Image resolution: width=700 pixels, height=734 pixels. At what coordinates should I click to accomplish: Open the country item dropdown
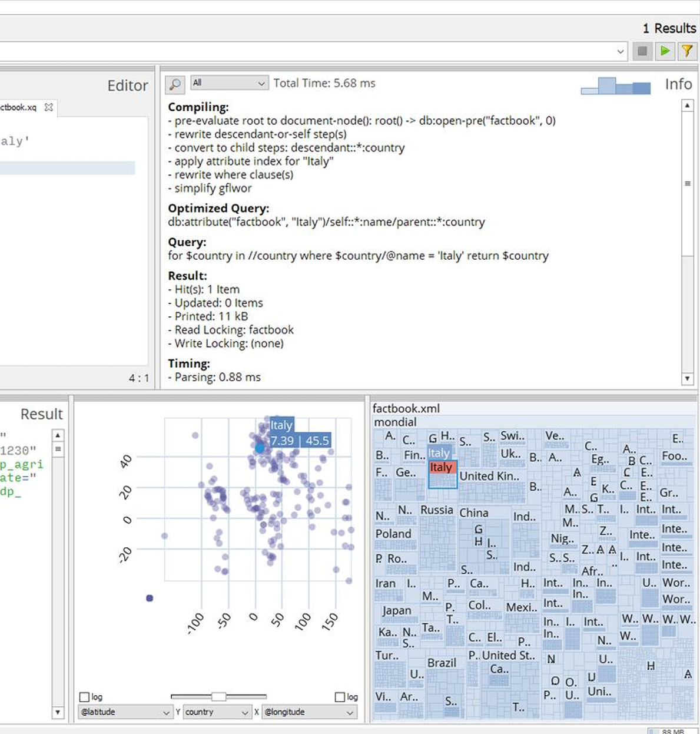point(217,712)
